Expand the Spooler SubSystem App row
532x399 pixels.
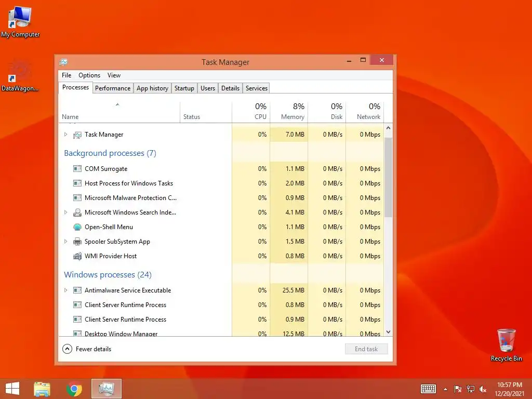pyautogui.click(x=66, y=242)
